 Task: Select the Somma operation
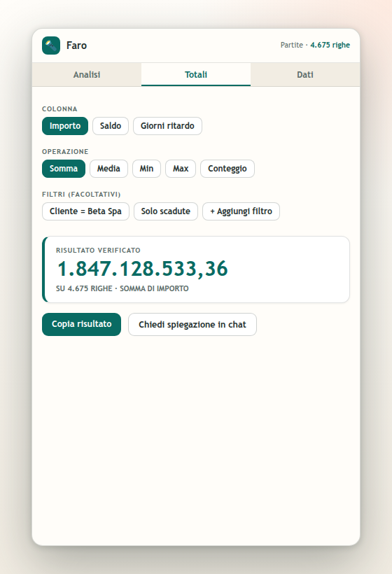64,169
